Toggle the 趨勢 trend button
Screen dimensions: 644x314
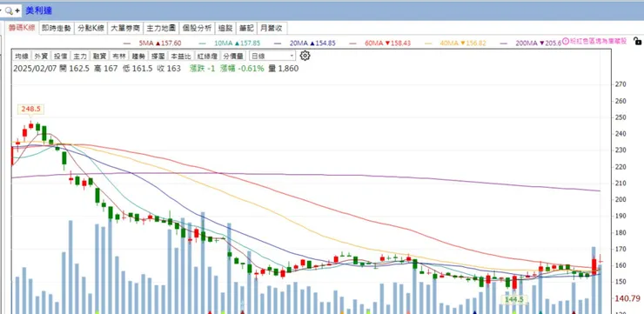click(x=138, y=57)
